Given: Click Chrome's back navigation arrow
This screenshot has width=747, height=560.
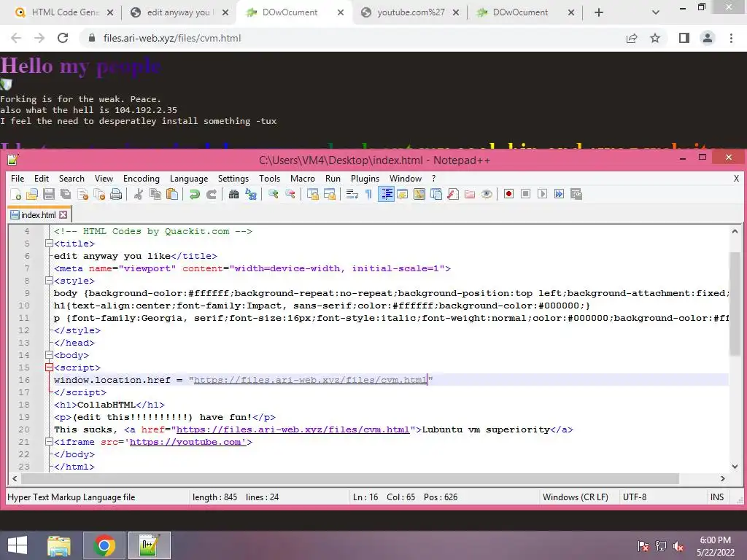Looking at the screenshot, I should point(16,38).
